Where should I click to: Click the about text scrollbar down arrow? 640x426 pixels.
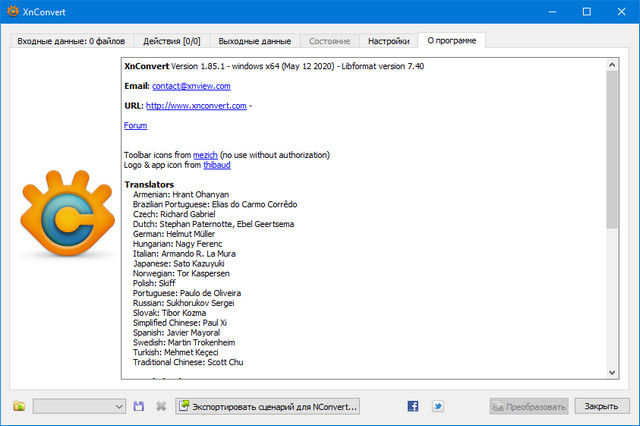pos(612,373)
